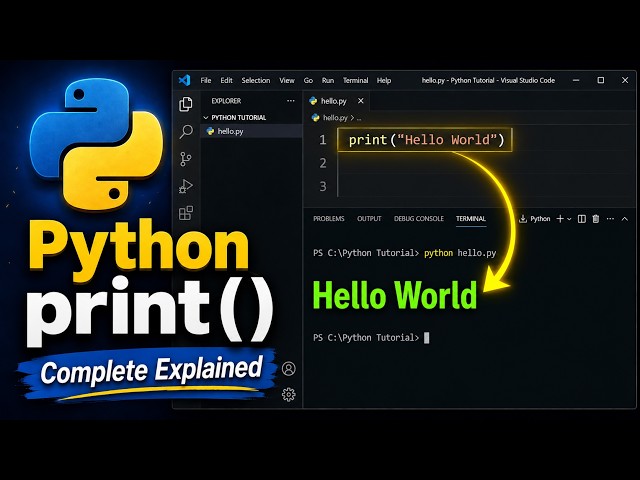Open the Accounts icon
The height and width of the screenshot is (480, 640).
coord(289,369)
